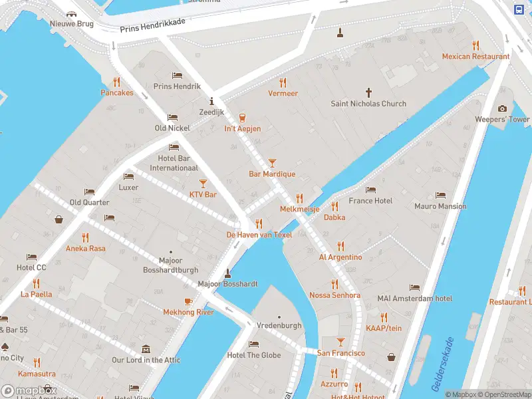The width and height of the screenshot is (532, 399).
Task: Select the France Hotel bed icon
Action: 370,190
